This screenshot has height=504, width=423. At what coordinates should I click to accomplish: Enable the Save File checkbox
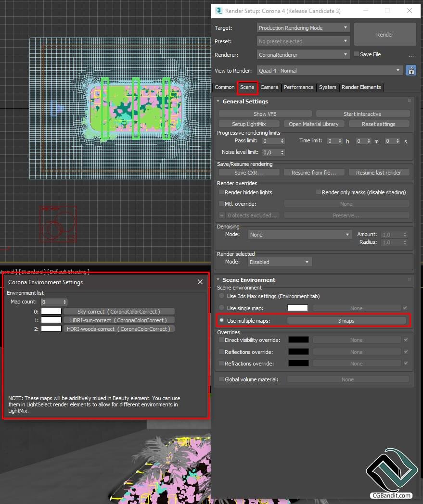click(357, 54)
